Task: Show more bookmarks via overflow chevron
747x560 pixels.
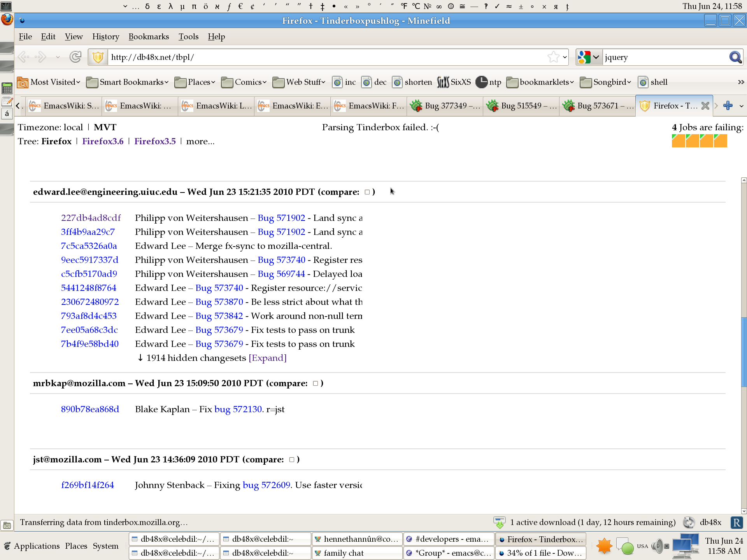Action: coord(741,82)
